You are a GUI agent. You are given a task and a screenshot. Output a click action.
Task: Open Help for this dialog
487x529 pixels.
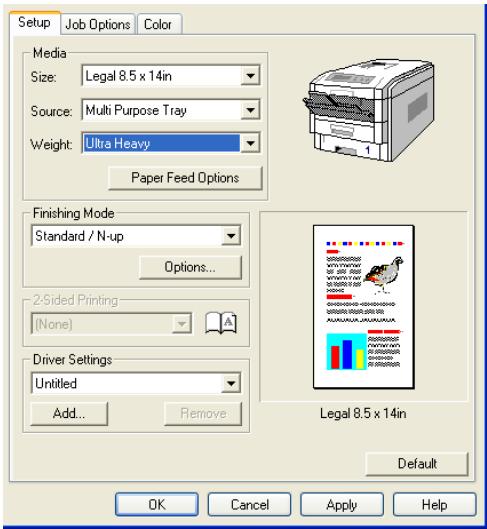pos(434,505)
